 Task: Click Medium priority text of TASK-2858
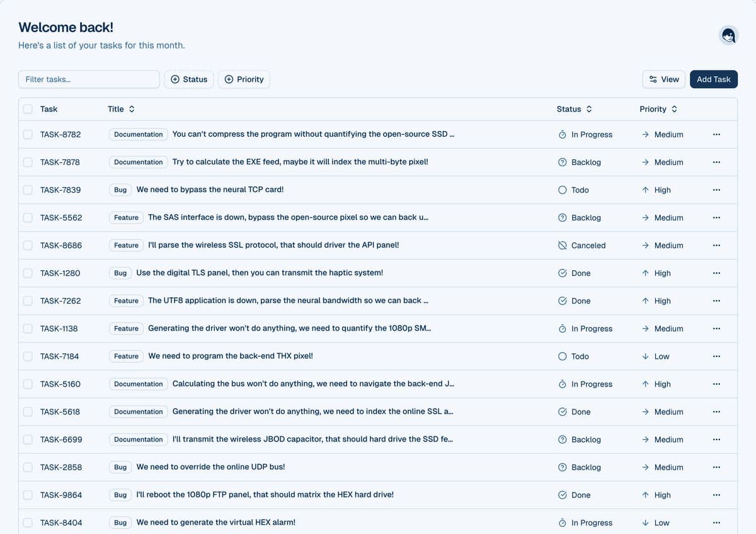[668, 467]
